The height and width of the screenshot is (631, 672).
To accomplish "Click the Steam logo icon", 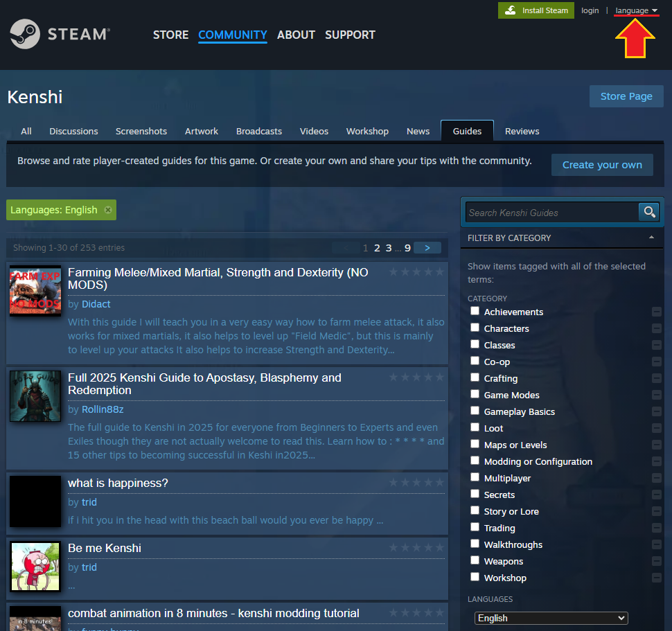I will point(25,34).
